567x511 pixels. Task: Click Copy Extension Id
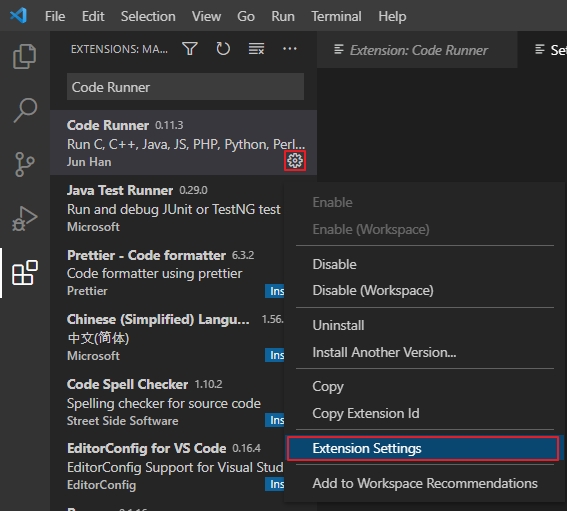425,413
